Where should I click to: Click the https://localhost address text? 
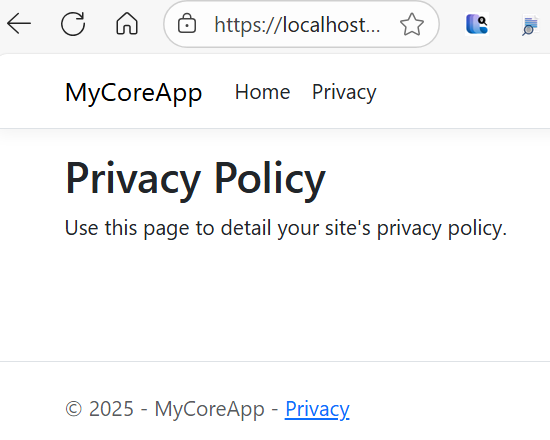pos(297,25)
